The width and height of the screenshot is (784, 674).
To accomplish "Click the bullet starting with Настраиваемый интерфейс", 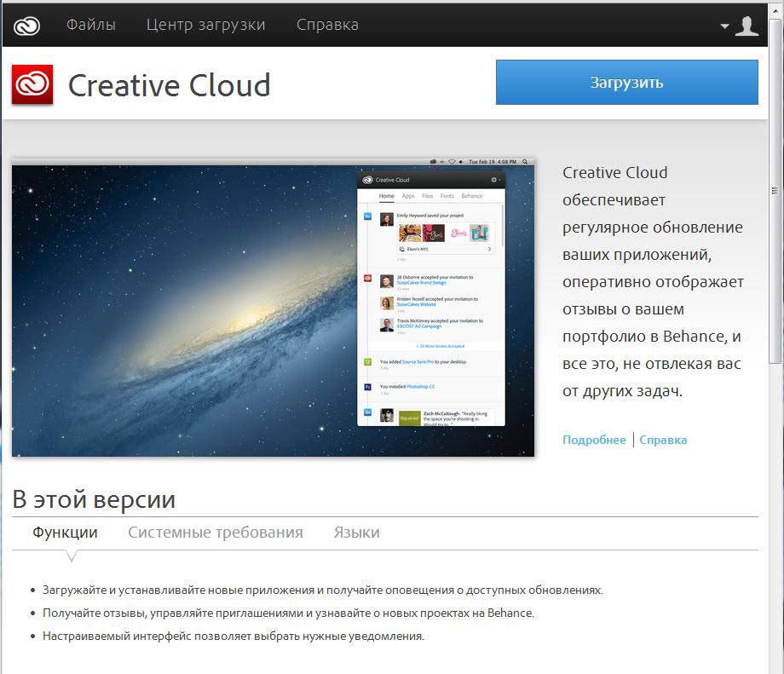I will (x=233, y=636).
